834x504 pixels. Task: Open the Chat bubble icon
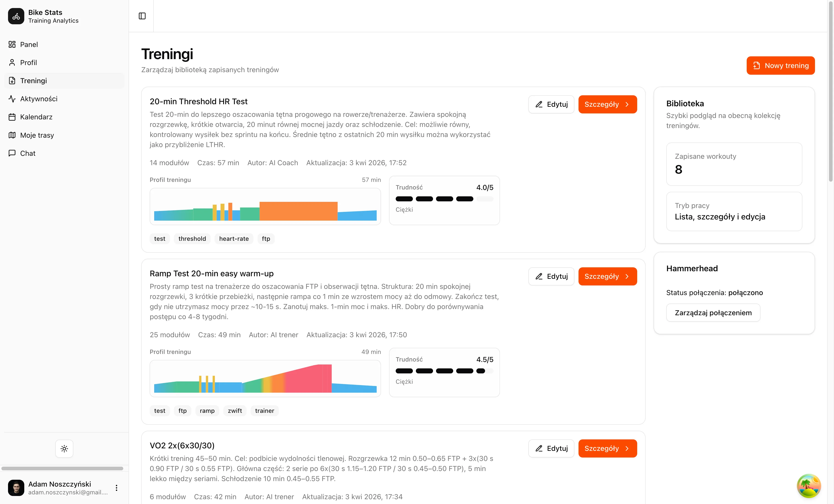[x=12, y=153]
